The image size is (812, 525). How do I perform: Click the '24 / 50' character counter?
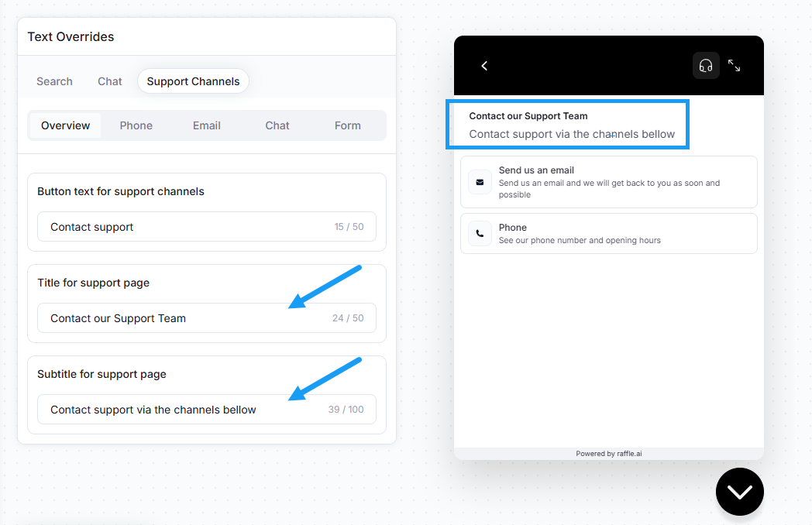point(348,318)
